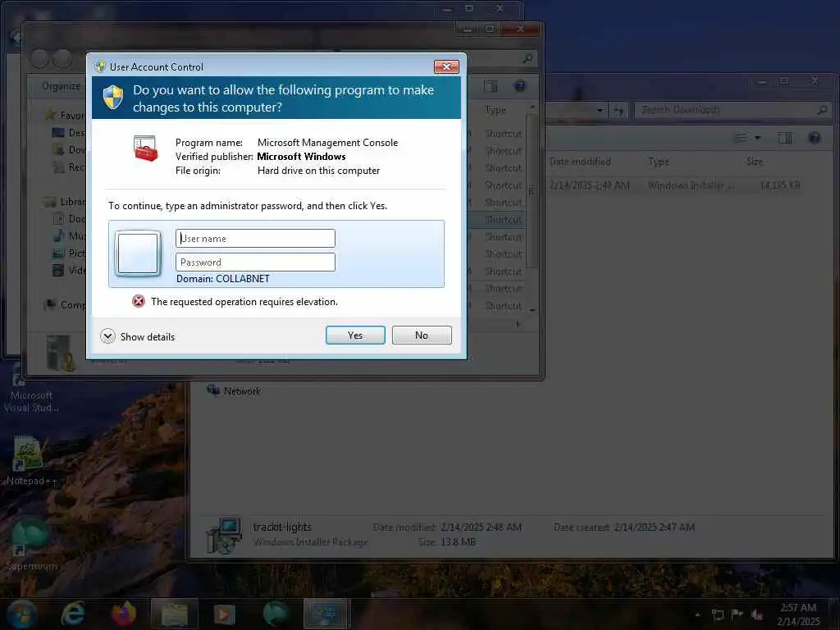The image size is (840, 630).
Task: Click Organize in the rear Explorer window
Action: [61, 86]
